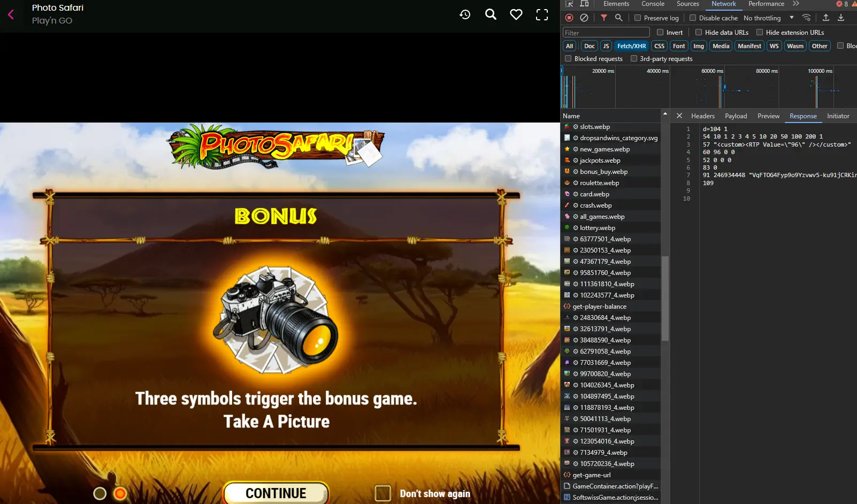The width and height of the screenshot is (857, 504).
Task: Filter requests by JS type
Action: coord(606,46)
